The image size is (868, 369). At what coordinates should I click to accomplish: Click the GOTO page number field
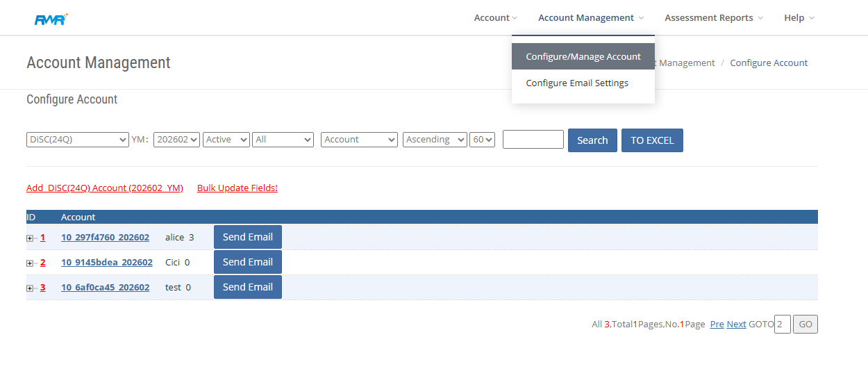(782, 325)
